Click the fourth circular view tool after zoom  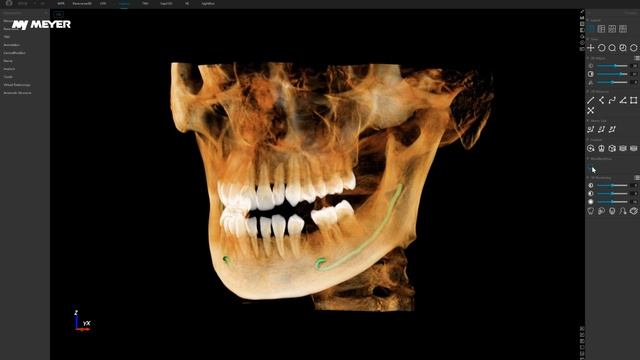(622, 48)
